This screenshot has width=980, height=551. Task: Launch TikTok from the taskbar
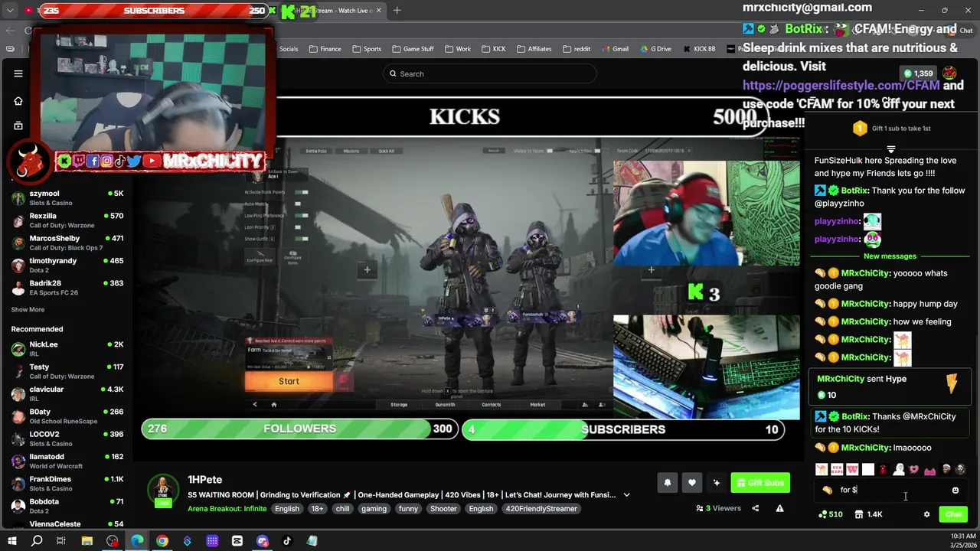click(287, 541)
